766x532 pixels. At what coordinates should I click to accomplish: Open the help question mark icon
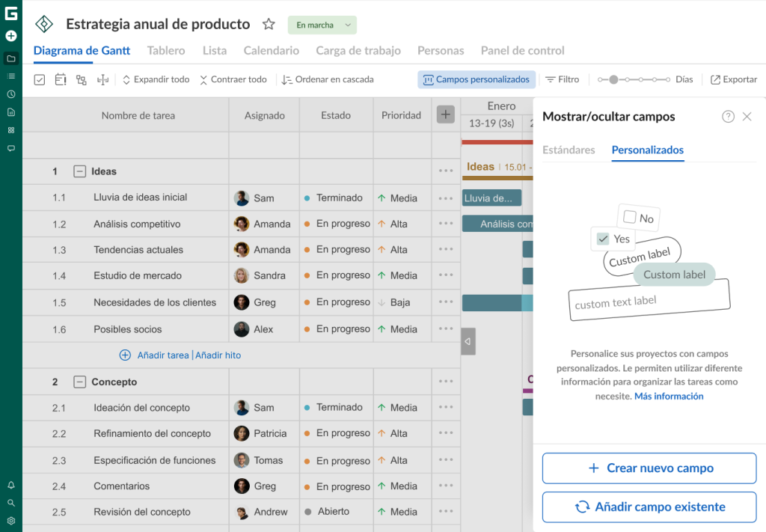pos(728,116)
